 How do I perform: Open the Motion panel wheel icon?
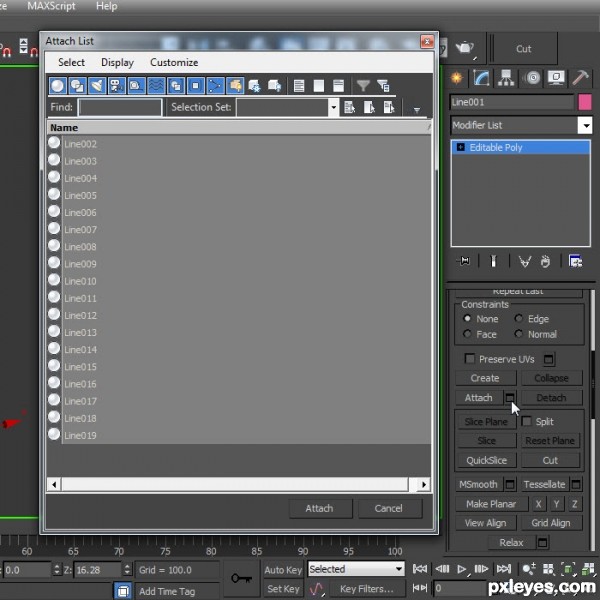click(532, 78)
